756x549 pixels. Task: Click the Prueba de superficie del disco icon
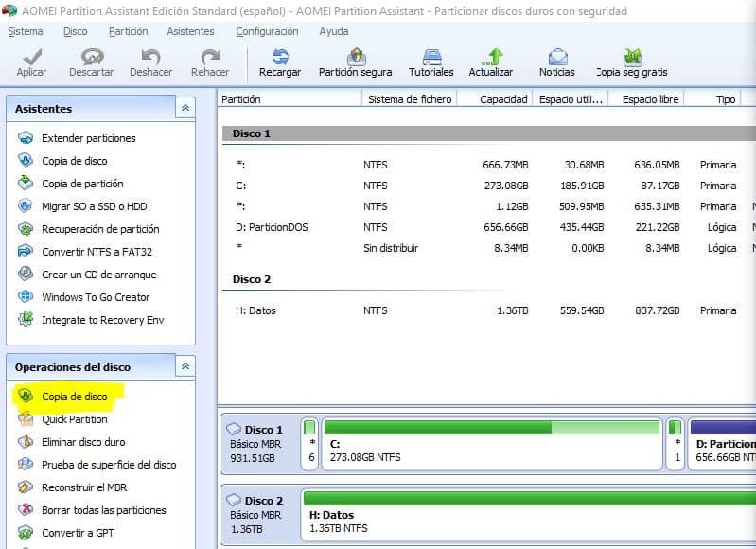(x=25, y=464)
